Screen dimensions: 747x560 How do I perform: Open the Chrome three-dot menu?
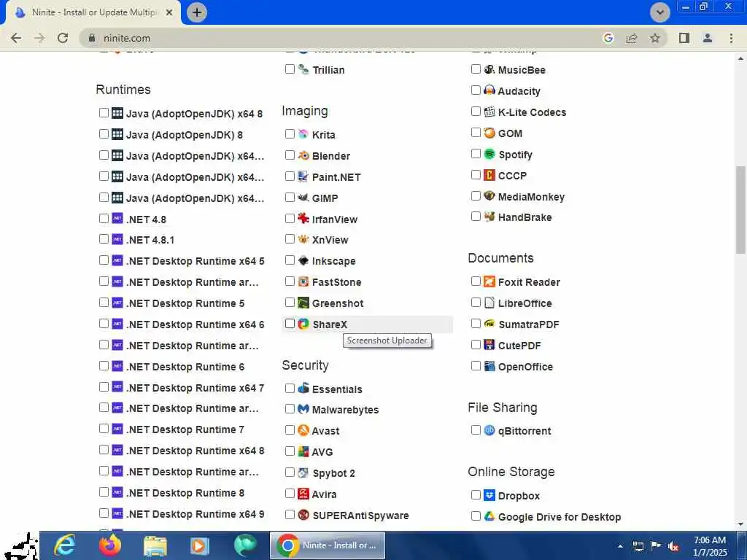[x=731, y=38]
